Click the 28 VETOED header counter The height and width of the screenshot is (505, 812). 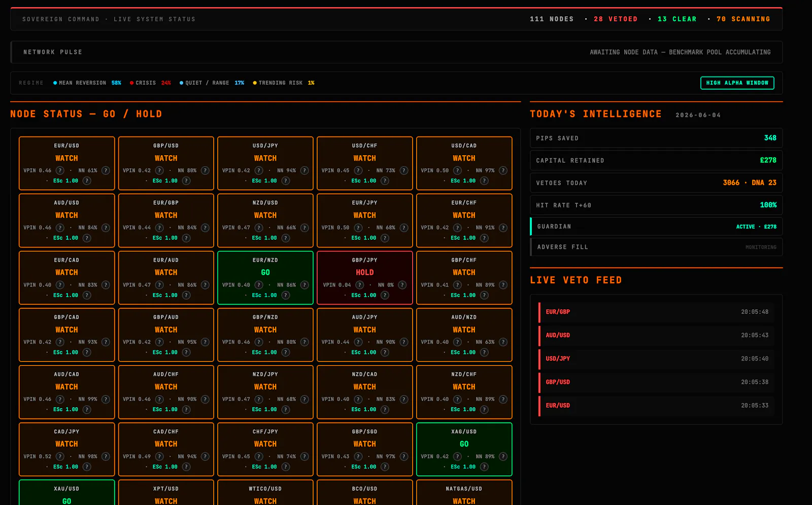pyautogui.click(x=616, y=19)
